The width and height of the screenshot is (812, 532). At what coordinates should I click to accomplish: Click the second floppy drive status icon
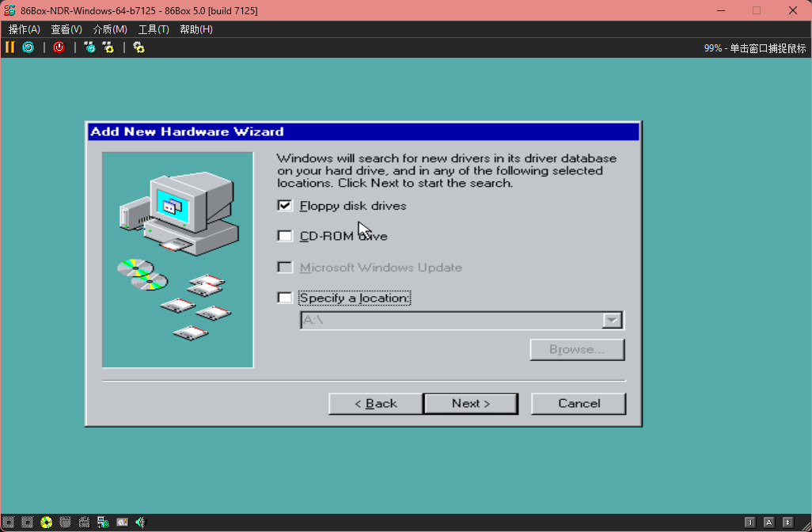click(x=28, y=522)
